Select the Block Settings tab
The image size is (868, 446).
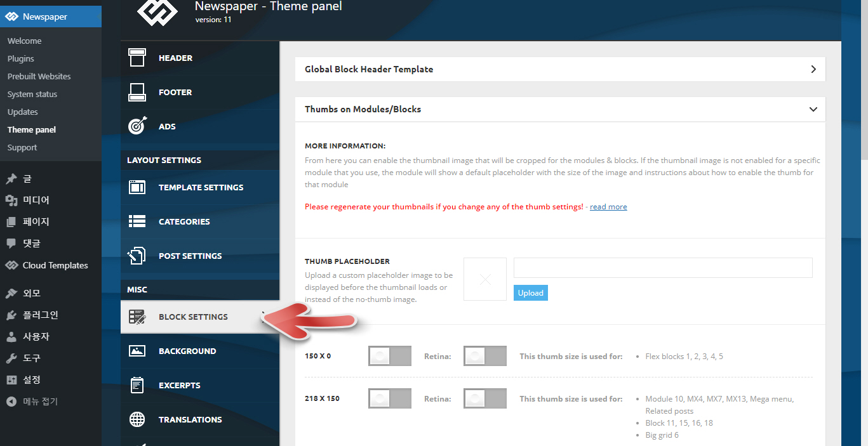click(x=200, y=317)
